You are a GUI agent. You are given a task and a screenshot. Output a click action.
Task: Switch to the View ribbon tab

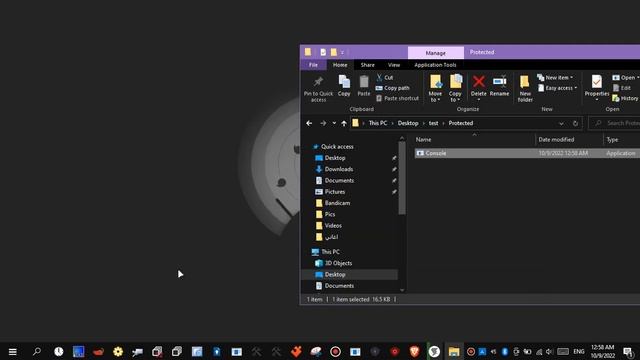pos(394,65)
